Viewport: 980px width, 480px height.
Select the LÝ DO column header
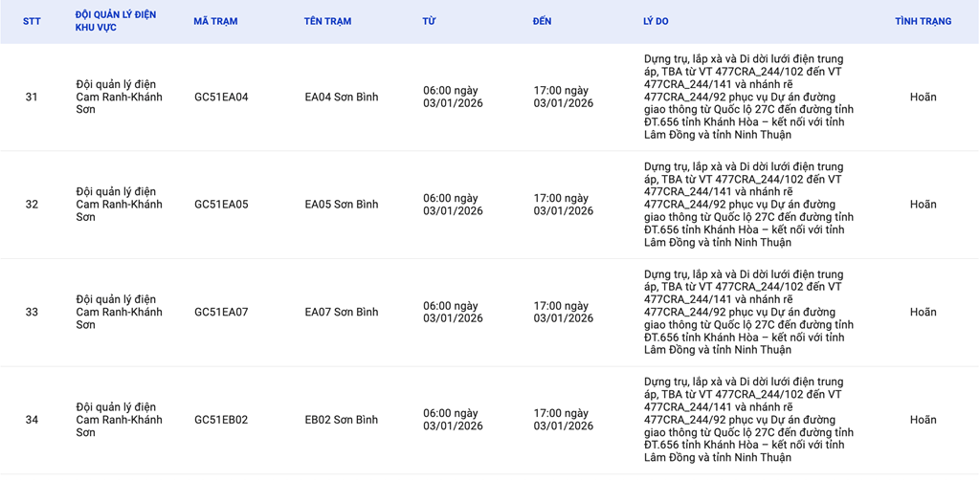pyautogui.click(x=656, y=21)
